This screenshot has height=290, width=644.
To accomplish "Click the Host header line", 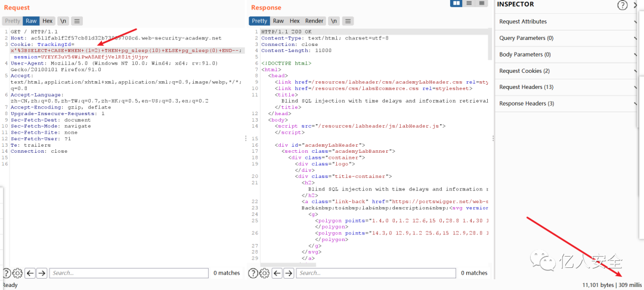I will [116, 38].
